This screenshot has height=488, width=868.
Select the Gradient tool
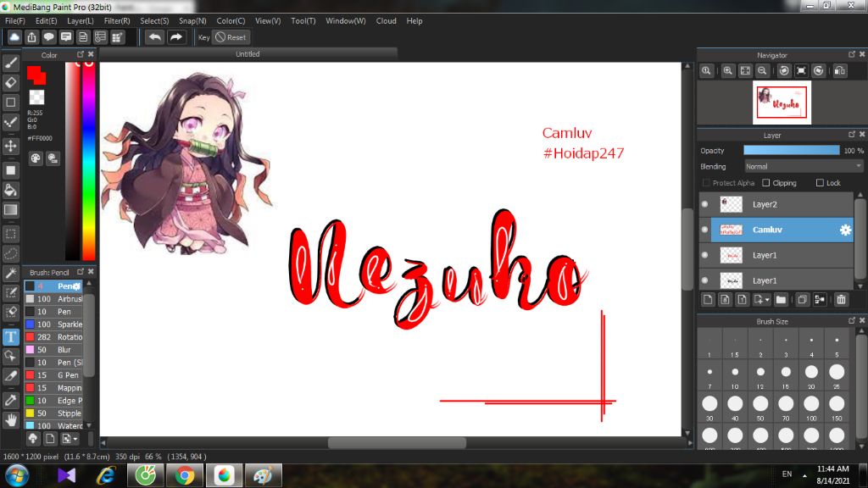point(11,210)
